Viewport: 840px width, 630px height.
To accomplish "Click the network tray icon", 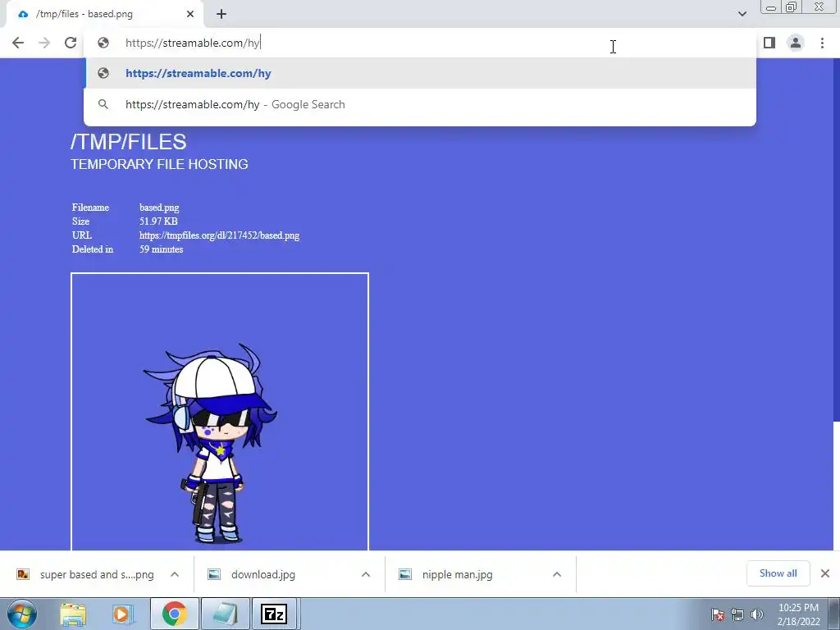I will tap(737, 614).
